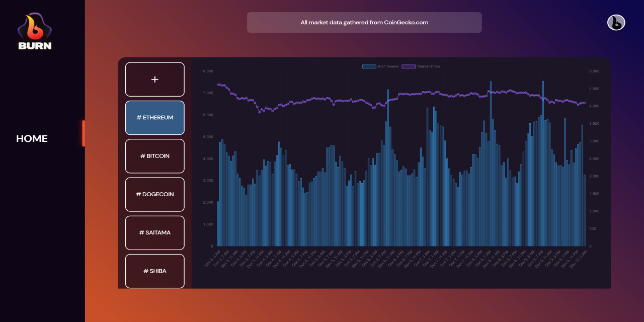Navigate to HOME
The height and width of the screenshot is (322, 644).
32,138
